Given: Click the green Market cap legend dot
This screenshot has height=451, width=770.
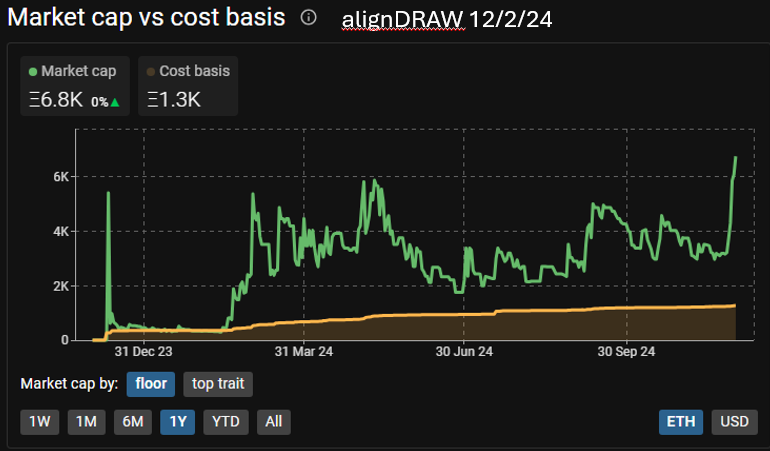Looking at the screenshot, I should tap(33, 72).
